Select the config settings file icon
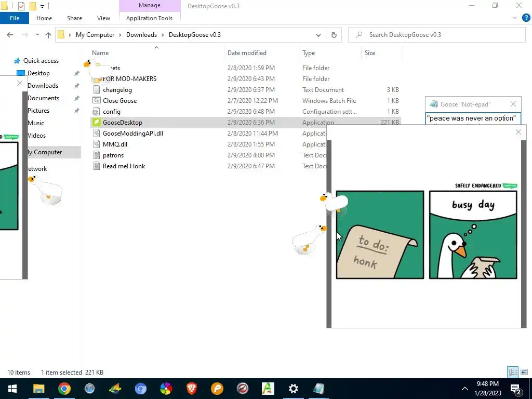Viewport: 532px width, 399px height. coord(96,112)
